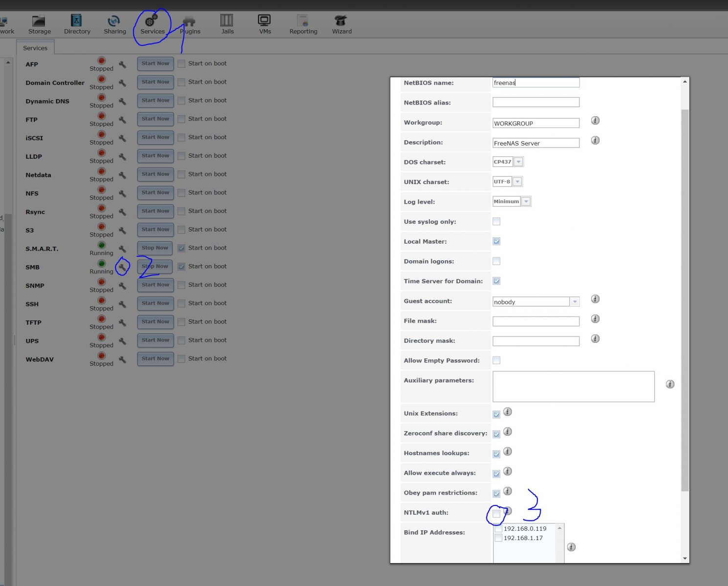
Task: Click the File mask input field
Action: [x=536, y=321]
